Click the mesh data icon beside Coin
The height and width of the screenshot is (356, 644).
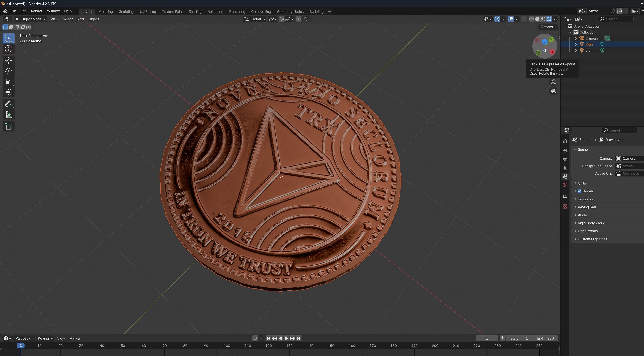[602, 44]
